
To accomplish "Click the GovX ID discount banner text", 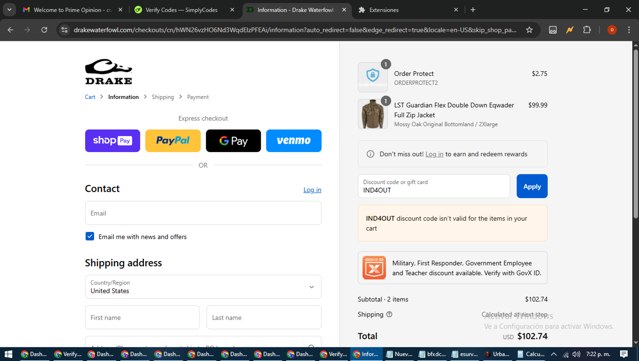I will click(x=467, y=268).
